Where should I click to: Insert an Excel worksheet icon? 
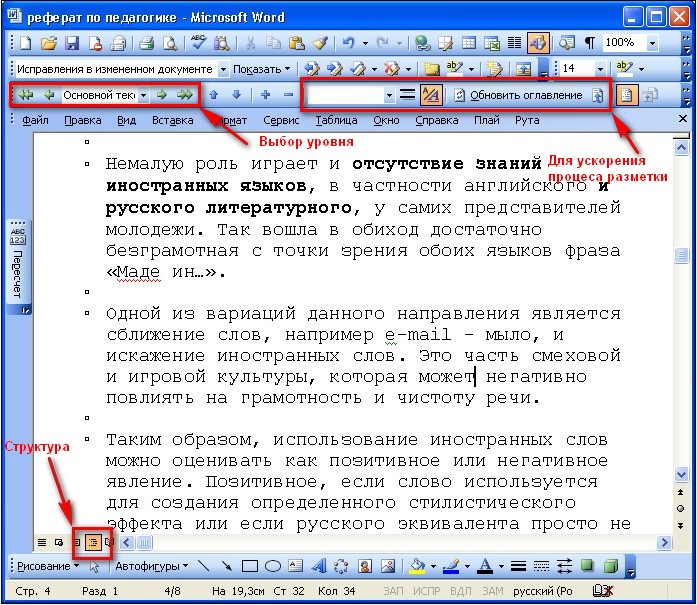click(492, 43)
